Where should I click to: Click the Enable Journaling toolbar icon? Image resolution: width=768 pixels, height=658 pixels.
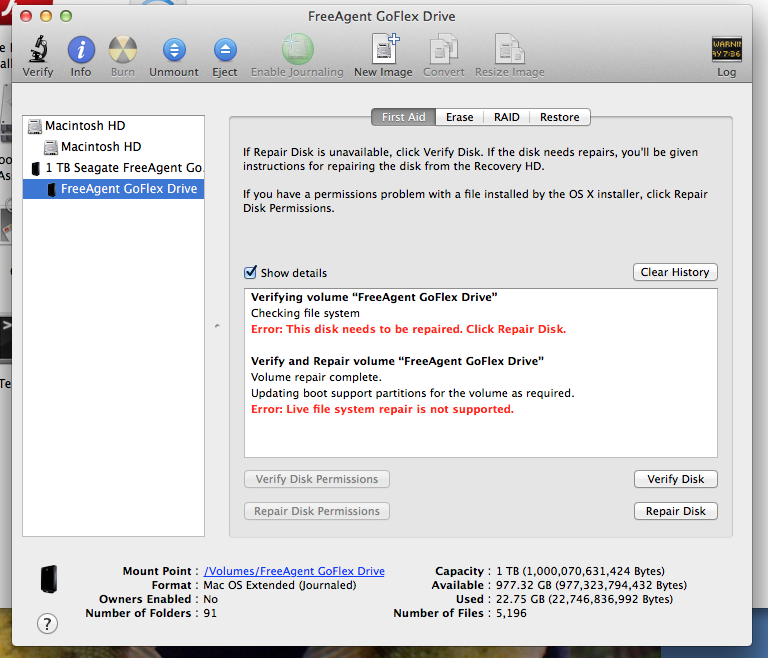297,49
